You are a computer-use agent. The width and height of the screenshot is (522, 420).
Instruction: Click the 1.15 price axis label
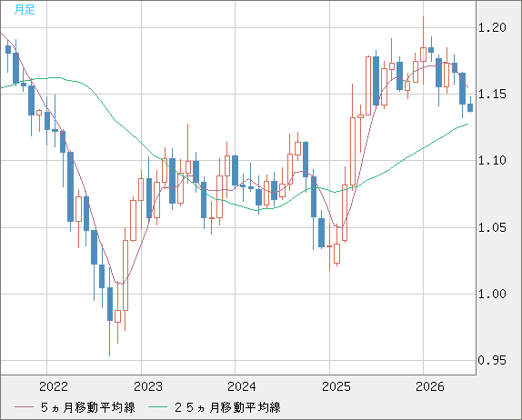(x=492, y=95)
